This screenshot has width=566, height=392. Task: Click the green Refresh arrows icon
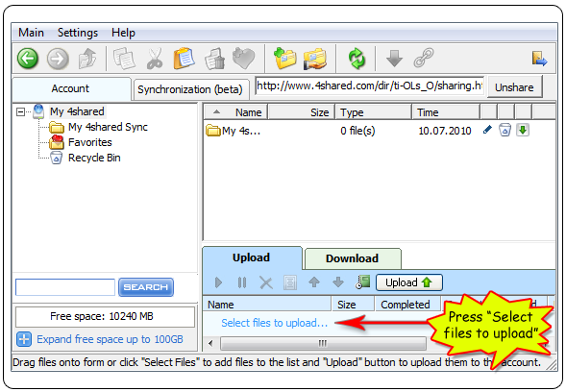(x=357, y=59)
